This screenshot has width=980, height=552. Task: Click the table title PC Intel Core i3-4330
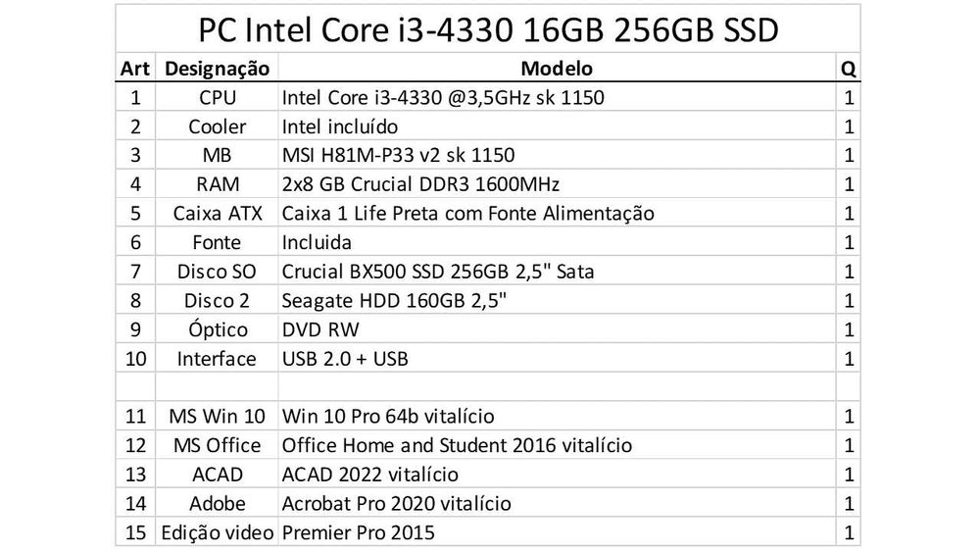pos(489,30)
